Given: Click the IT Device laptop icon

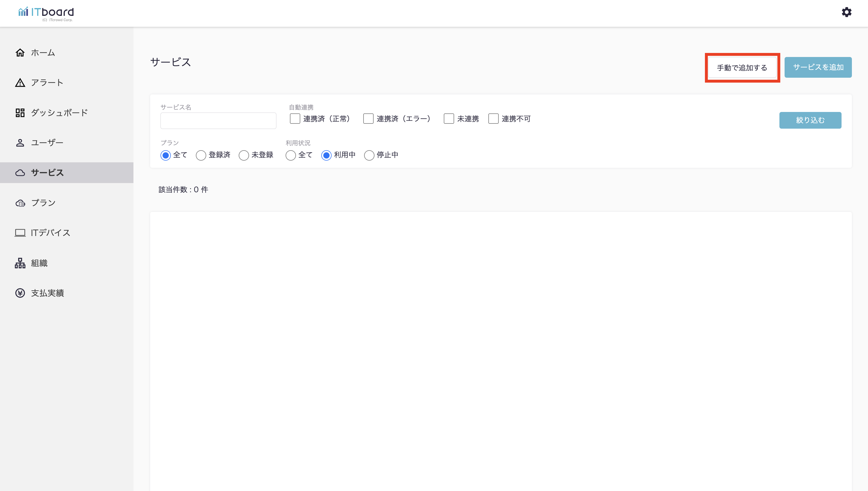Looking at the screenshot, I should (20, 233).
